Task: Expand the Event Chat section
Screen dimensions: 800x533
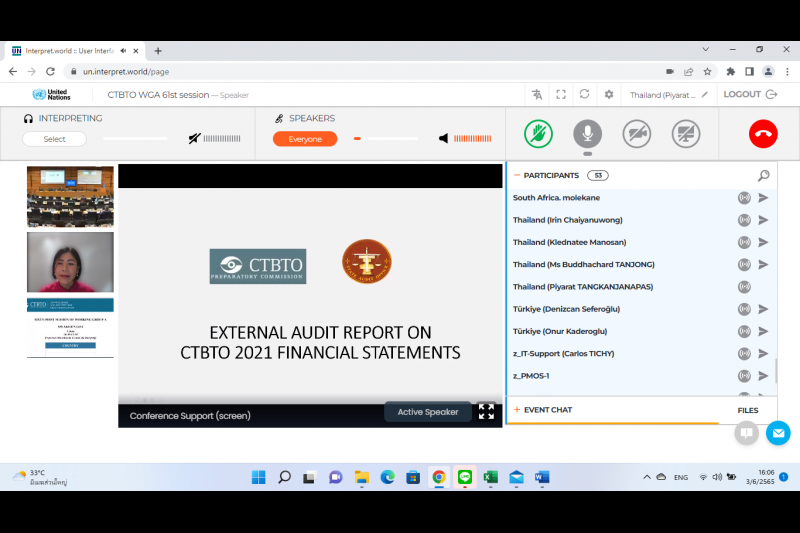Action: 517,410
